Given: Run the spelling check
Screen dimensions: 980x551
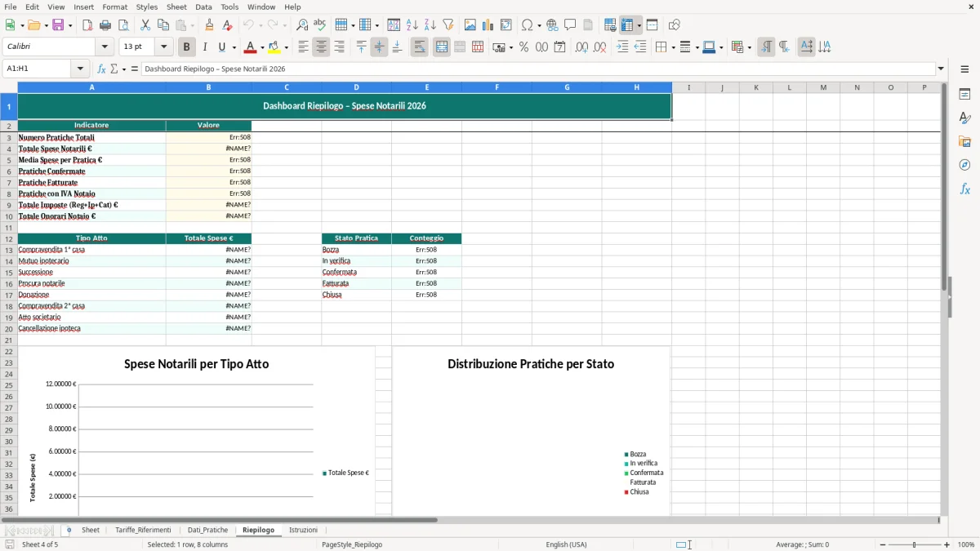Looking at the screenshot, I should tap(320, 25).
